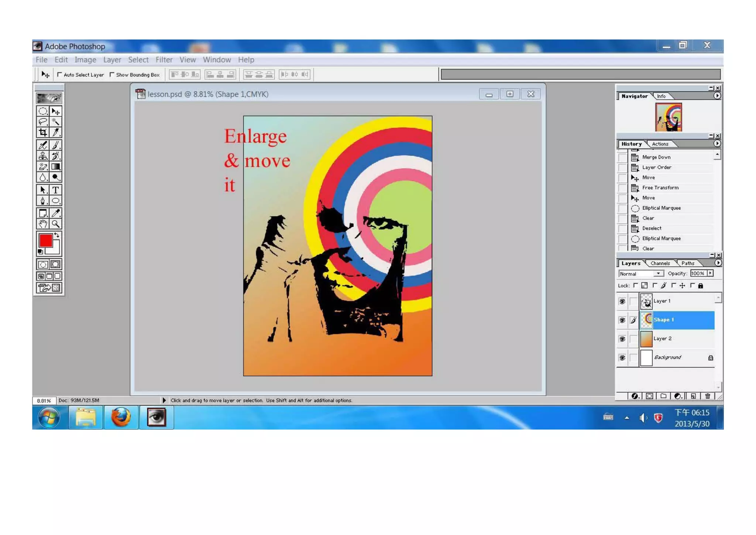Open Create new adjustment layer dropdown
The image size is (756, 535).
[x=678, y=396]
